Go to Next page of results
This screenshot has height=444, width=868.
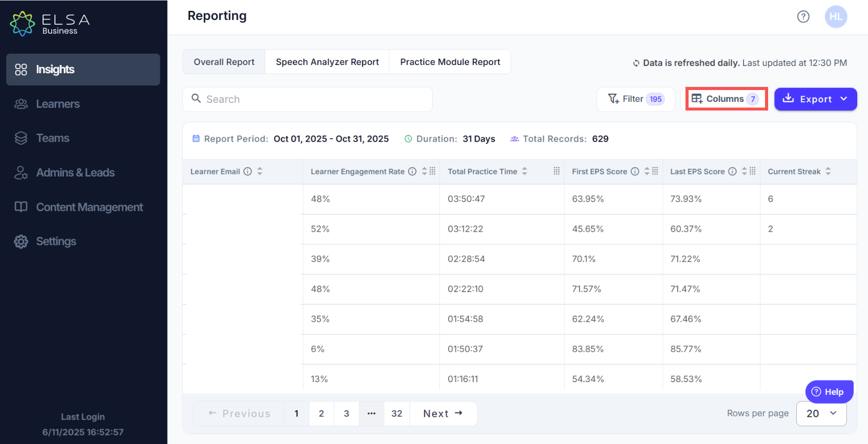[x=443, y=413]
